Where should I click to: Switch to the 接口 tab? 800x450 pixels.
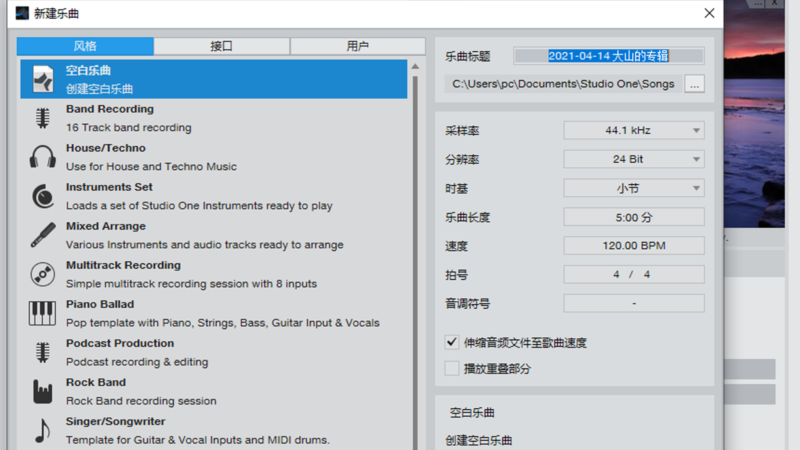coord(222,46)
